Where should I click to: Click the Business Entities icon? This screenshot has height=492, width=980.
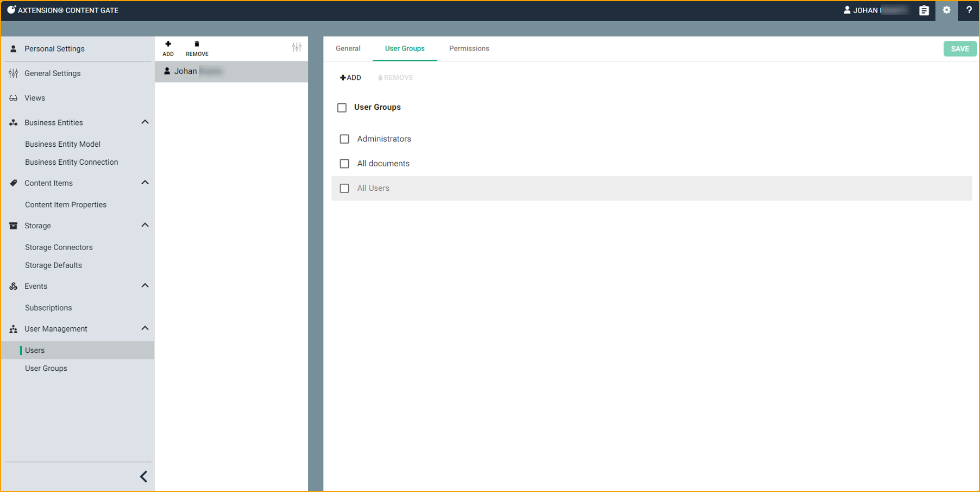coord(14,123)
